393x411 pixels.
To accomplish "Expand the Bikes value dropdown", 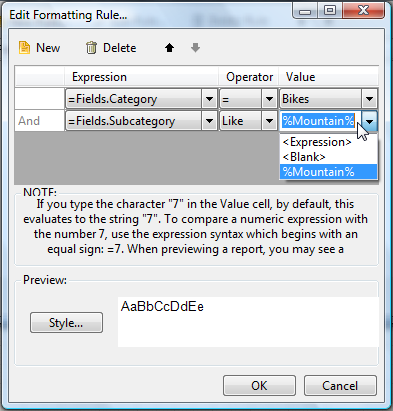I will [369, 99].
